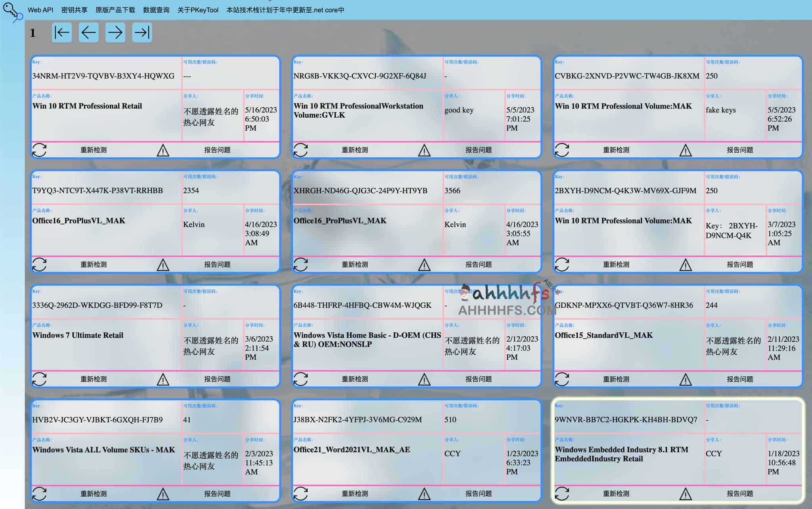
Task: Click refresh icon on Windows Embedded Industry 8.1 card
Action: [x=562, y=494]
